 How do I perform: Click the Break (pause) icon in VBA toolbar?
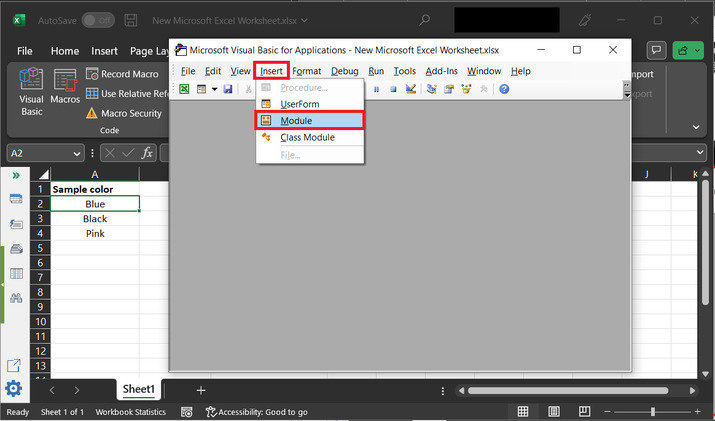[376, 89]
